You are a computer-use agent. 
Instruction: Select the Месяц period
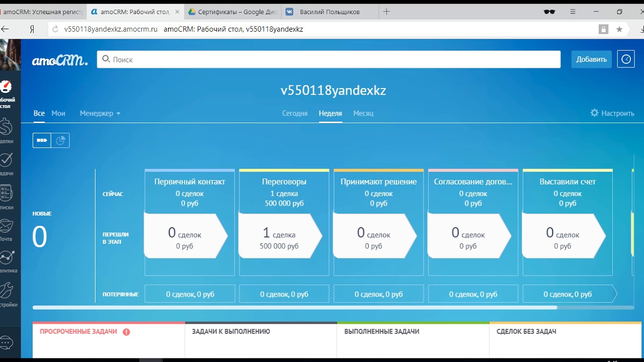[363, 113]
